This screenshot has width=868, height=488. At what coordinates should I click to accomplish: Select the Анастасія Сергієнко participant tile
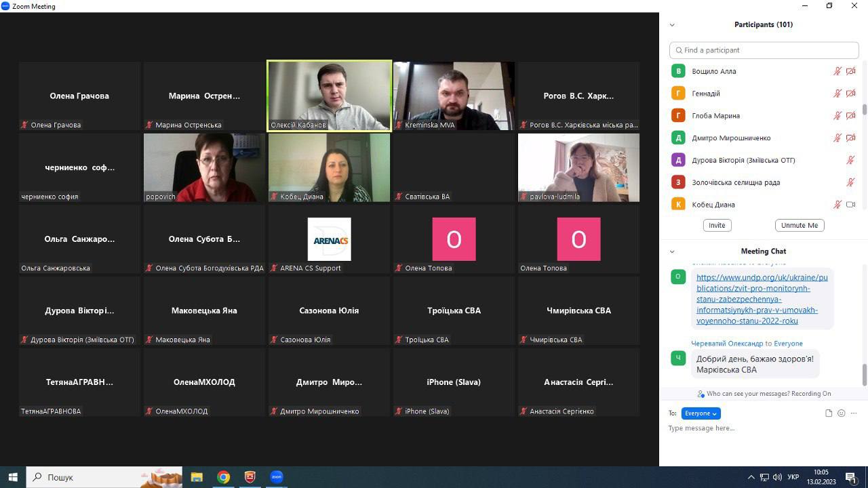578,382
